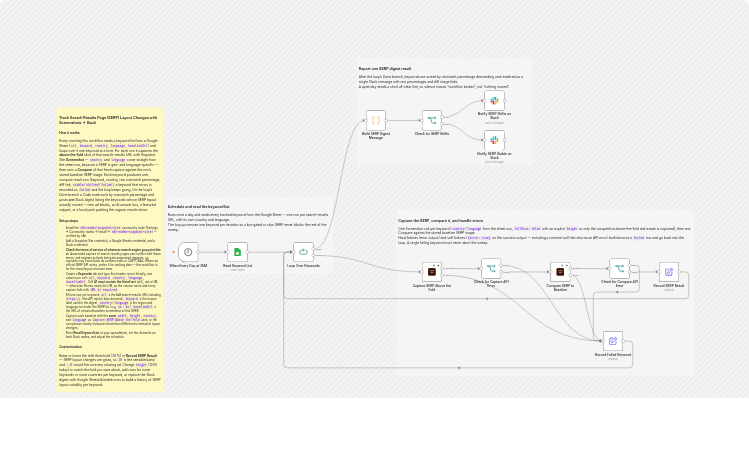
Task: Click the "Report one SERP digest result" note heading
Action: [x=385, y=69]
